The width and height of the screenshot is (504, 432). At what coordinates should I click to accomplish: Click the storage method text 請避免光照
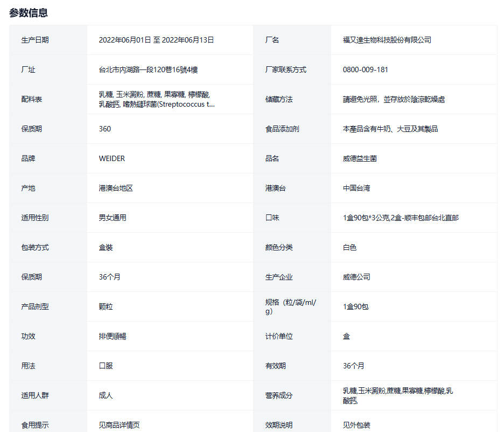coord(393,99)
